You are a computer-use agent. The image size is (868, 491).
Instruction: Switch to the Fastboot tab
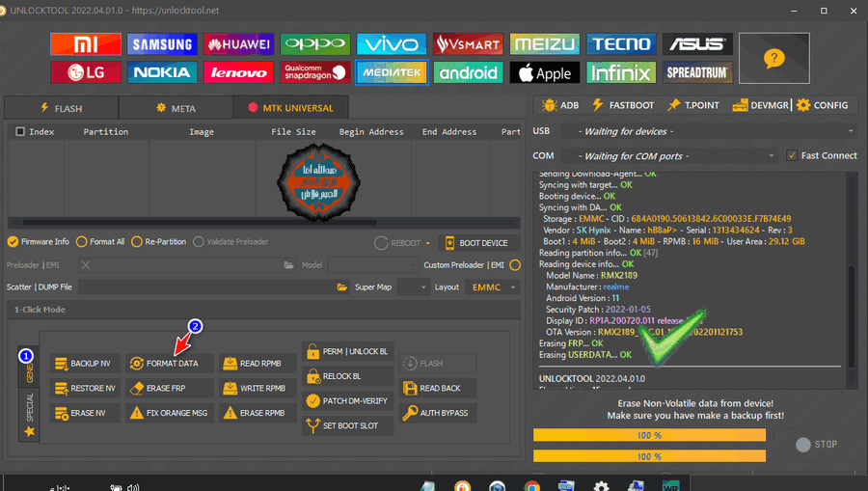pyautogui.click(x=623, y=105)
